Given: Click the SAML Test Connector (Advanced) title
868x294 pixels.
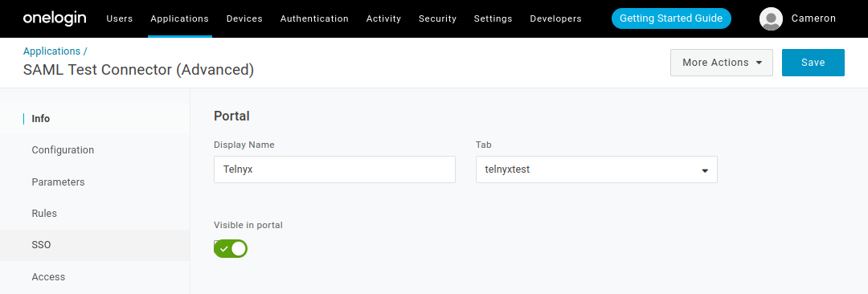Looking at the screenshot, I should point(138,70).
